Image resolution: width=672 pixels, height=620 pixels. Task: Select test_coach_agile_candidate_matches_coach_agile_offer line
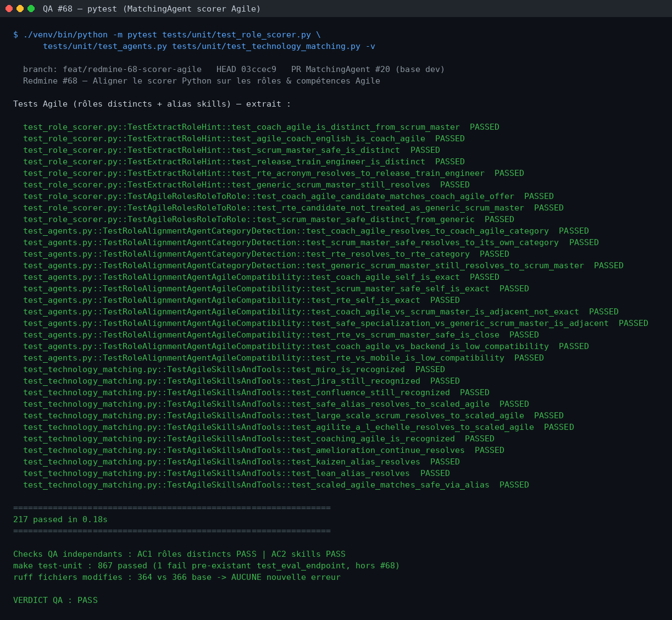pyautogui.click(x=288, y=196)
